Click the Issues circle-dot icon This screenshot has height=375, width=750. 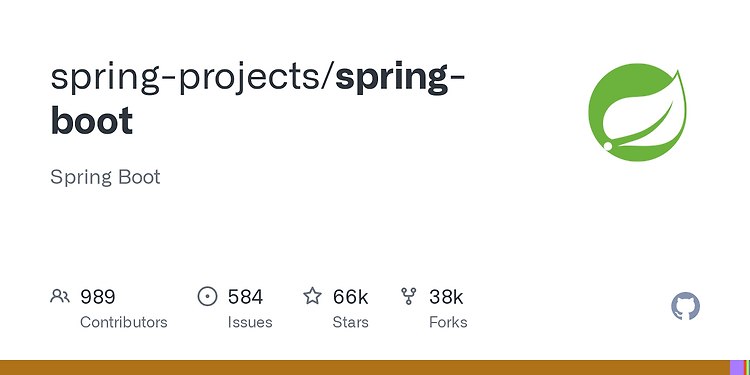(x=207, y=296)
